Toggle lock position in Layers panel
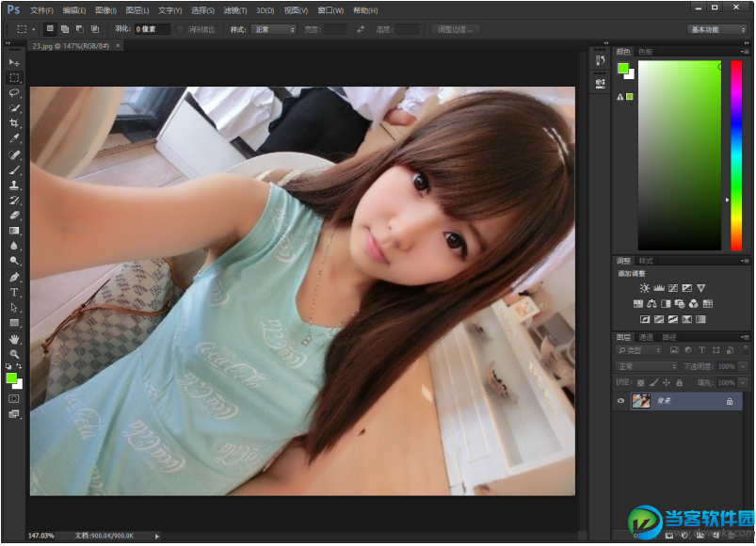This screenshot has width=756, height=546. click(667, 383)
